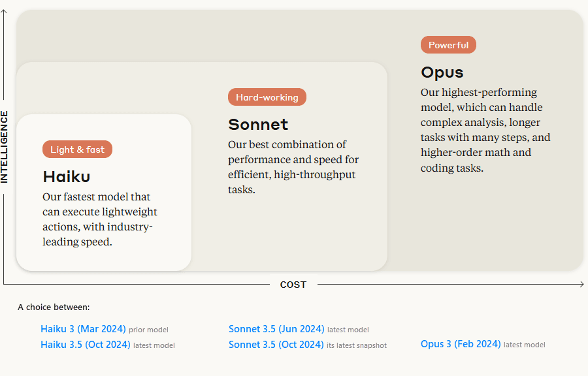588x376 pixels.
Task: Select the Haiku heading
Action: tap(67, 176)
